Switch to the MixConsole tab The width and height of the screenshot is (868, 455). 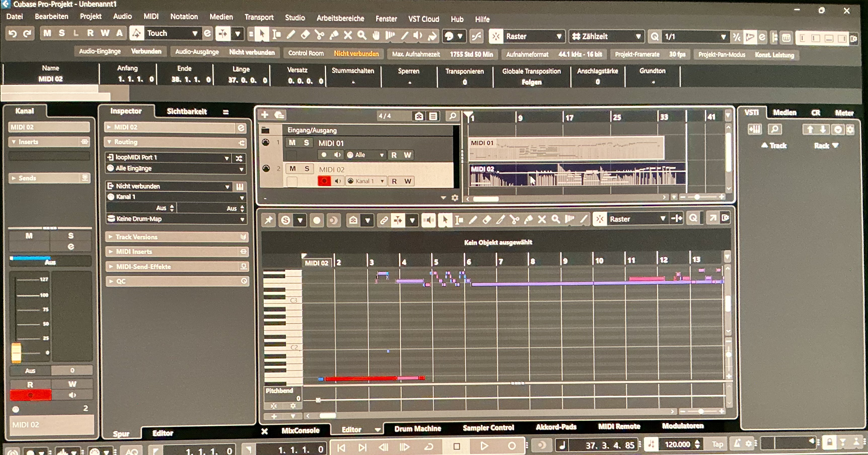click(x=300, y=430)
